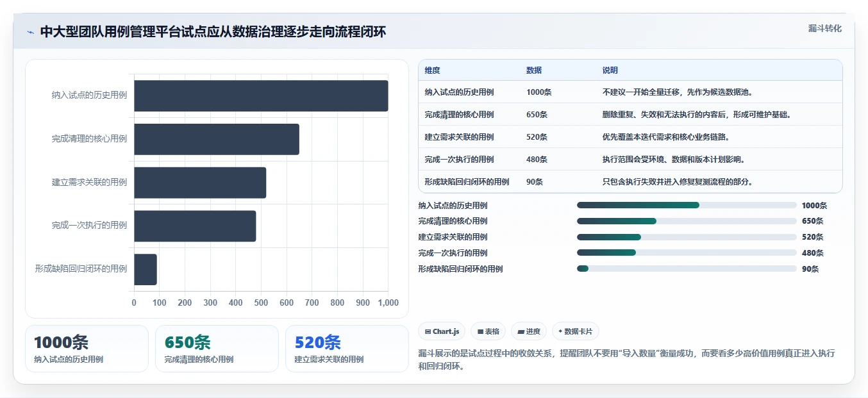Click 形成缺陷回归闭环的用例 in the table's 维度 column
868x398 pixels.
click(x=467, y=182)
